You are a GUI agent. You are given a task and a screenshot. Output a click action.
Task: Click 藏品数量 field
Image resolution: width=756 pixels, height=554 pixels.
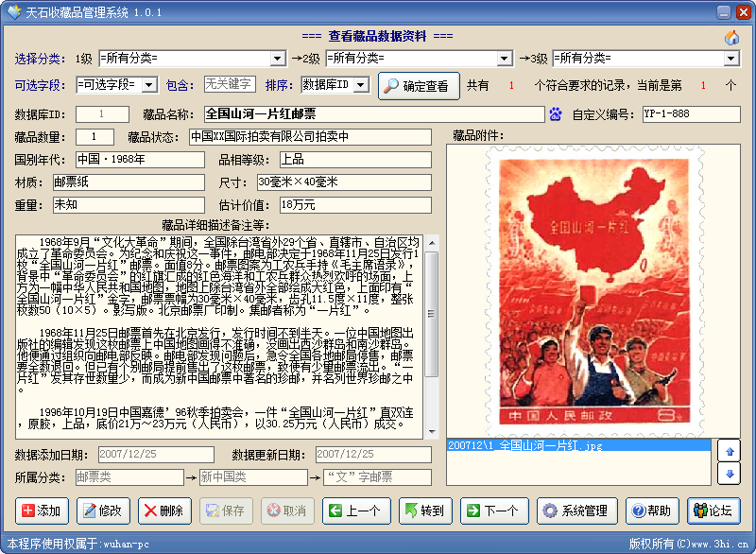95,137
